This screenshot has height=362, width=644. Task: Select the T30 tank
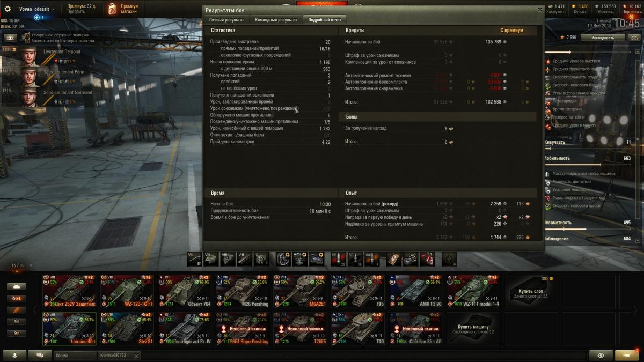[358, 329]
